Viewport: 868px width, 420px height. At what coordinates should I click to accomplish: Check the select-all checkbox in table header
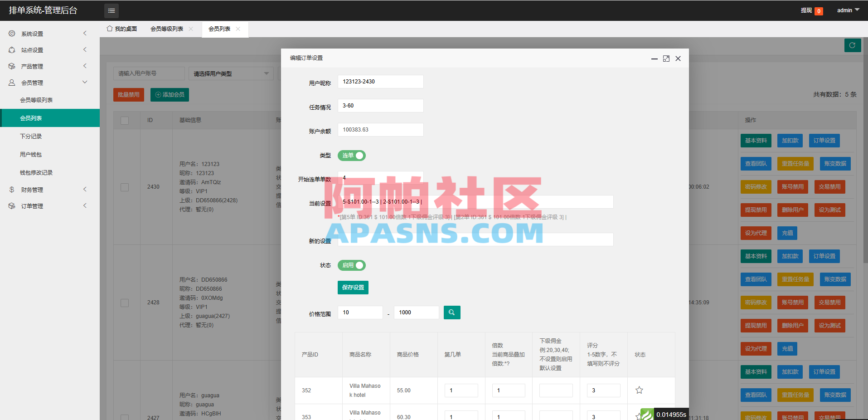tap(125, 120)
